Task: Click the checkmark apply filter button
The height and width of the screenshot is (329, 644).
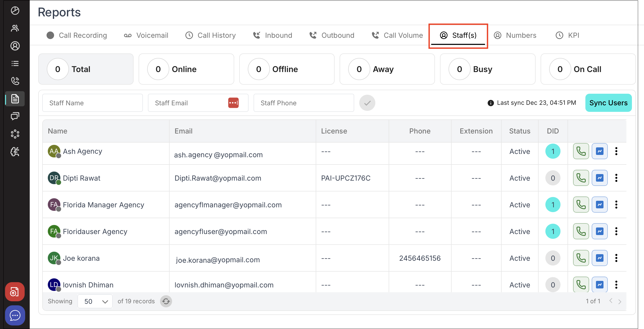Action: point(367,103)
